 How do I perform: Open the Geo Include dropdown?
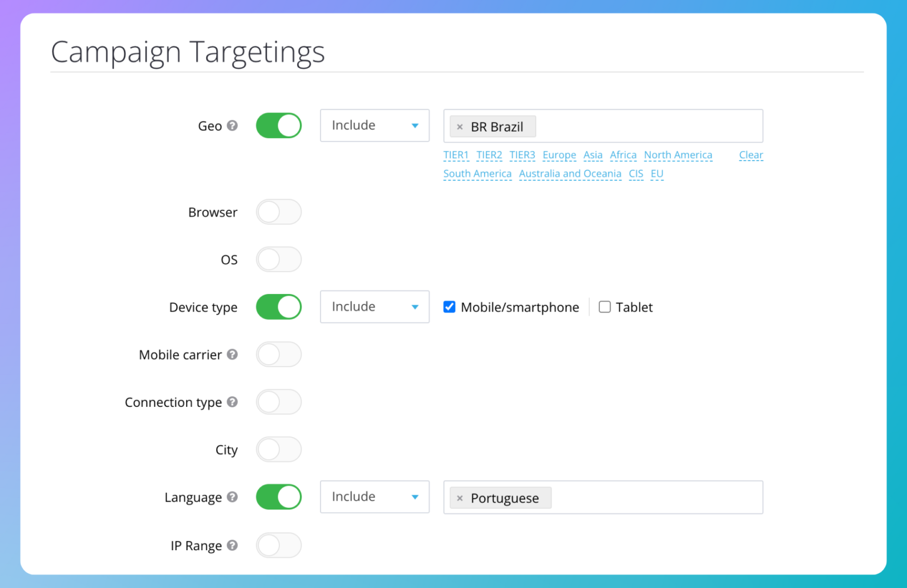tap(374, 126)
